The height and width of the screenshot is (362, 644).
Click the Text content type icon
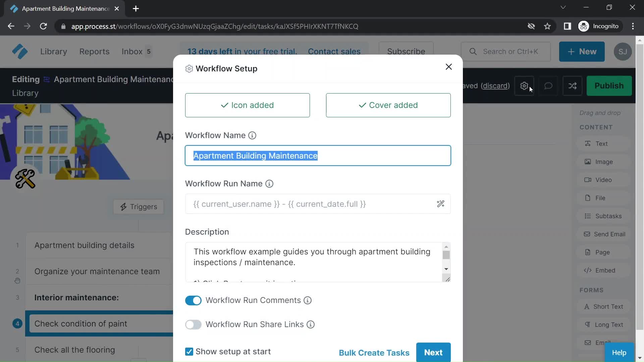pos(588,144)
